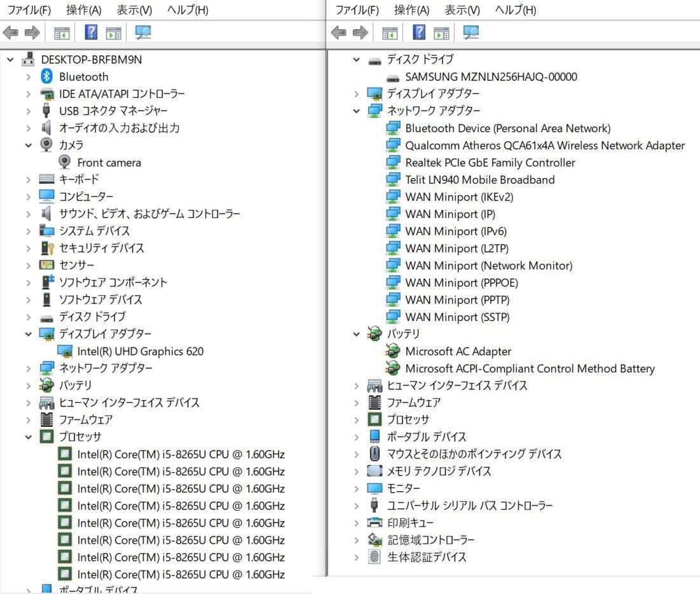Select WAN Miniport (IKEv2)
Screen dimensions: 700x594
click(460, 197)
